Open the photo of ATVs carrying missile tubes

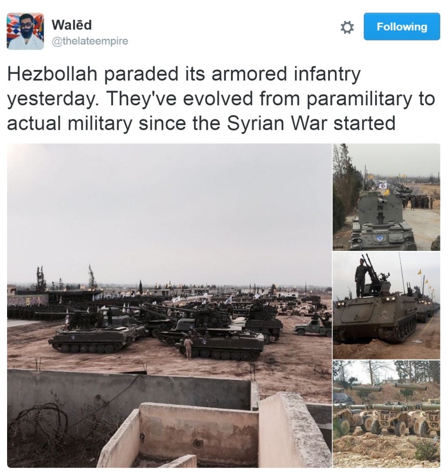(x=386, y=414)
